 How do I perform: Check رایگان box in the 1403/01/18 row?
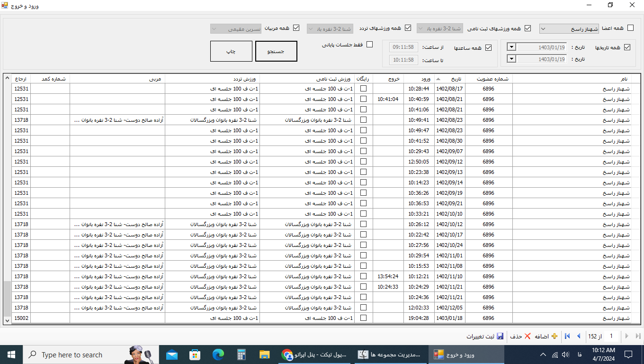point(364,318)
